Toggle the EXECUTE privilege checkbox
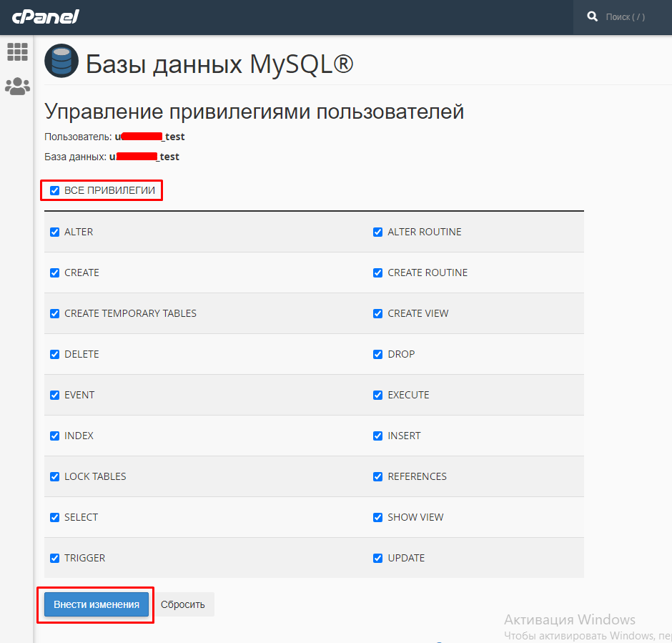 [378, 396]
